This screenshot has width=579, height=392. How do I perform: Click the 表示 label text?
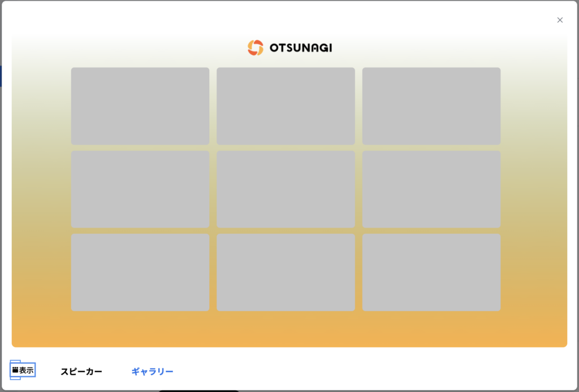tap(27, 371)
